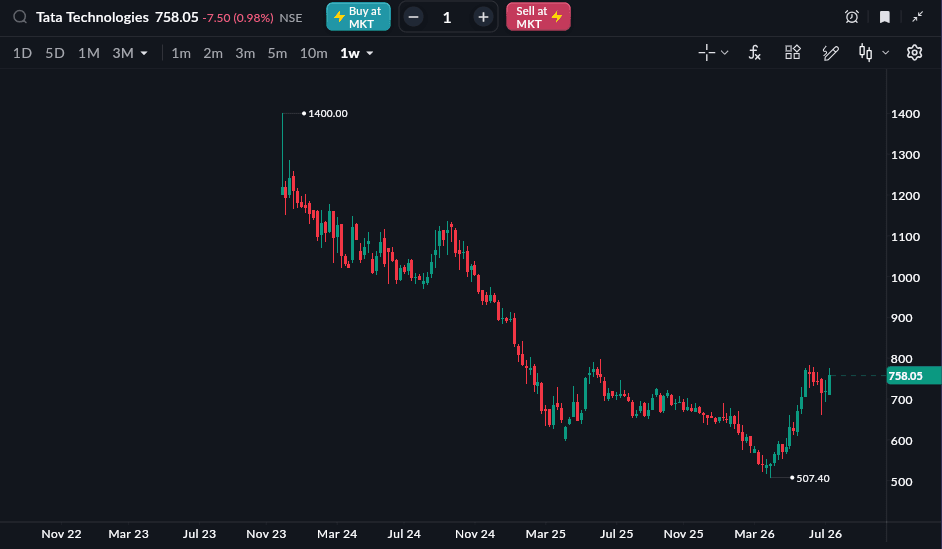This screenshot has width=942, height=549.
Task: Select the 1w interval
Action: coord(350,53)
